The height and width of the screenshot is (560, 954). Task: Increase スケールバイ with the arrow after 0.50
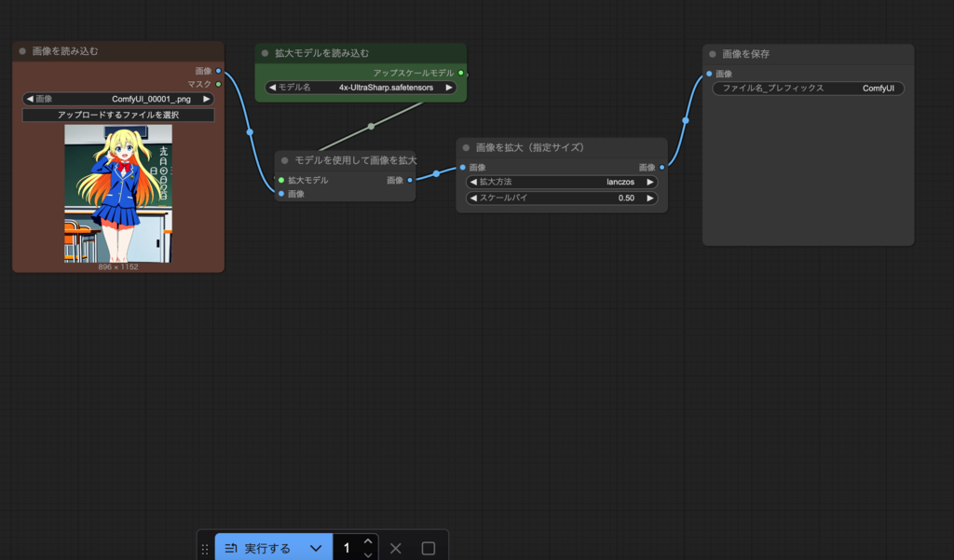click(x=649, y=198)
